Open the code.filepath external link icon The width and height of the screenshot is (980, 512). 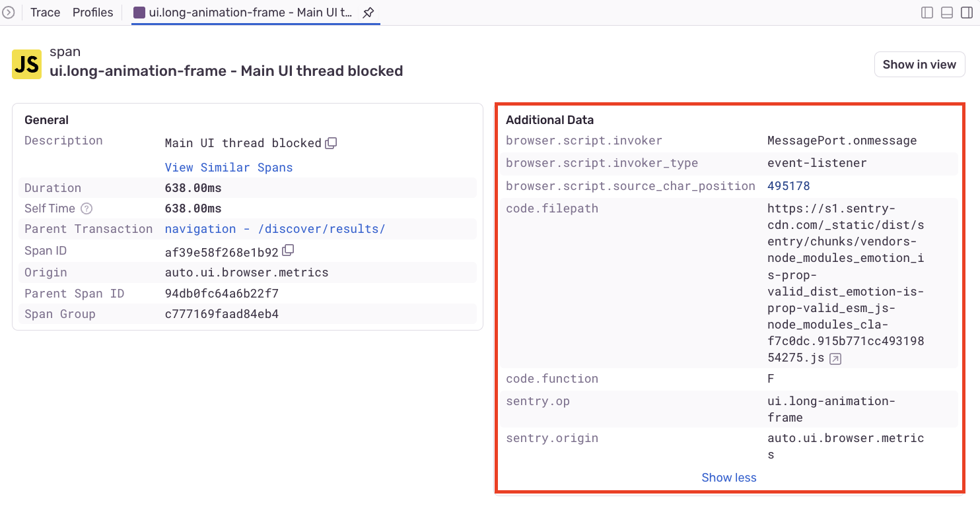[836, 358]
